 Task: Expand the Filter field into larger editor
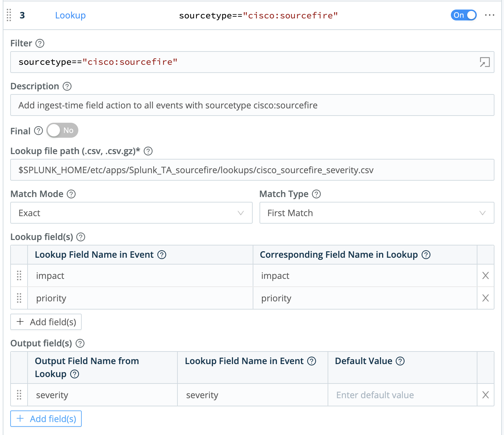click(x=485, y=62)
